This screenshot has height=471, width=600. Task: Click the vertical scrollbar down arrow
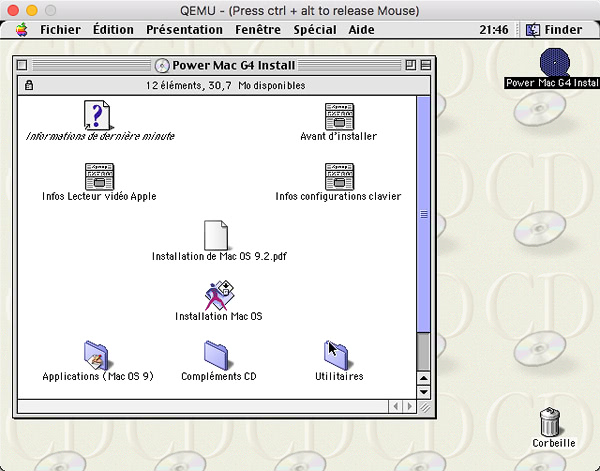(x=424, y=392)
